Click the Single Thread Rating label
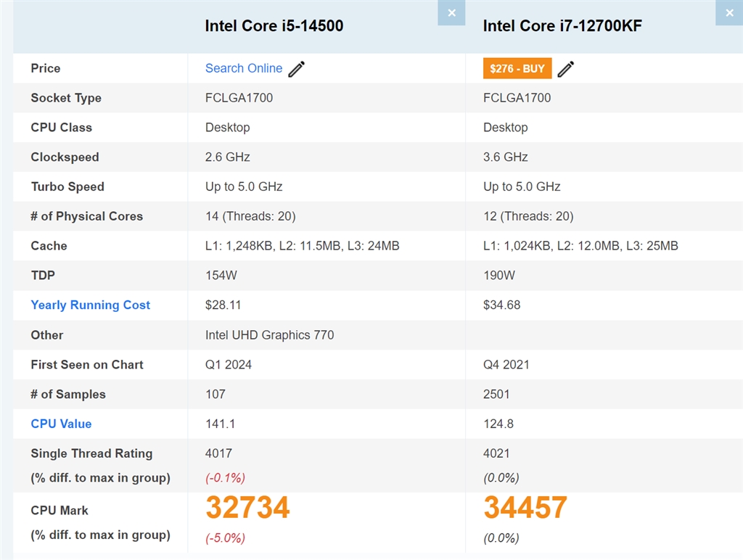The height and width of the screenshot is (560, 743). (x=91, y=453)
